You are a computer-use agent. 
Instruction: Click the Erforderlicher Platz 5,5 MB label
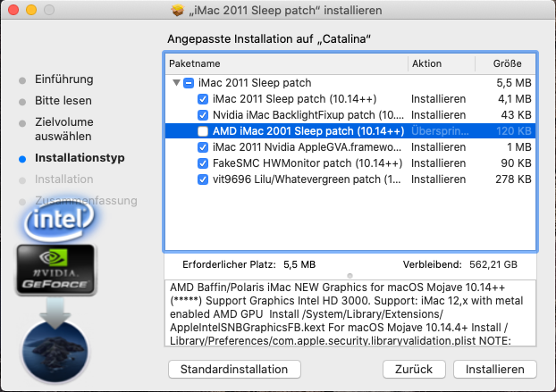(249, 264)
